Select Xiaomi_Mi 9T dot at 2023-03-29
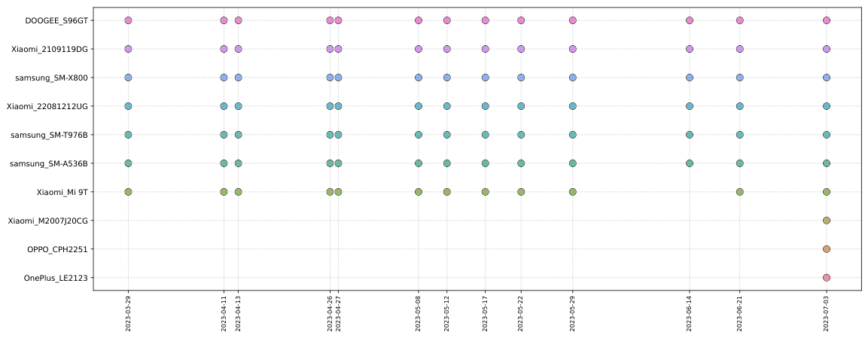 pos(128,192)
